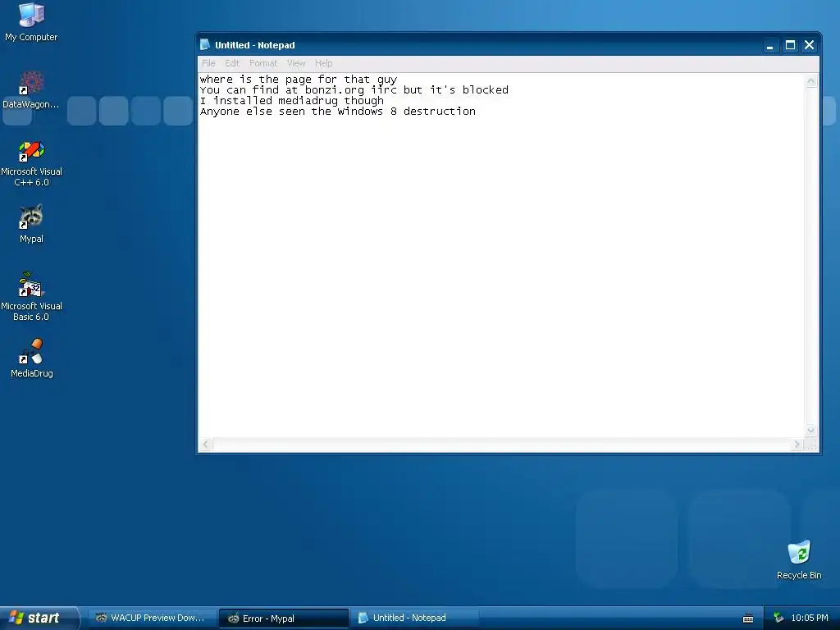Viewport: 840px width, 630px height.
Task: Switch to WACUP Preview Download taskbar item
Action: click(x=152, y=618)
